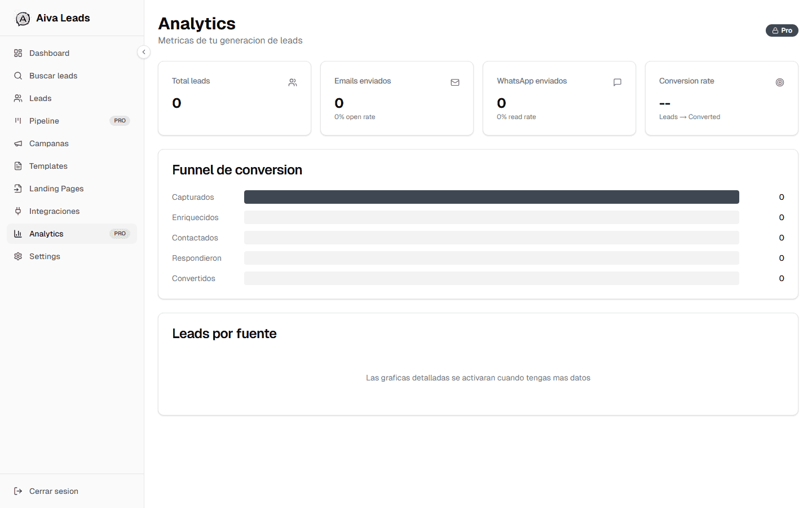
Task: Open Settings from sidebar
Action: pyautogui.click(x=72, y=256)
